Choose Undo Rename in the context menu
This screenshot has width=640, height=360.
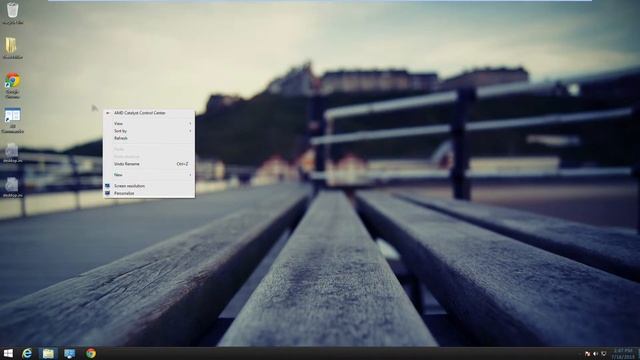[149, 164]
